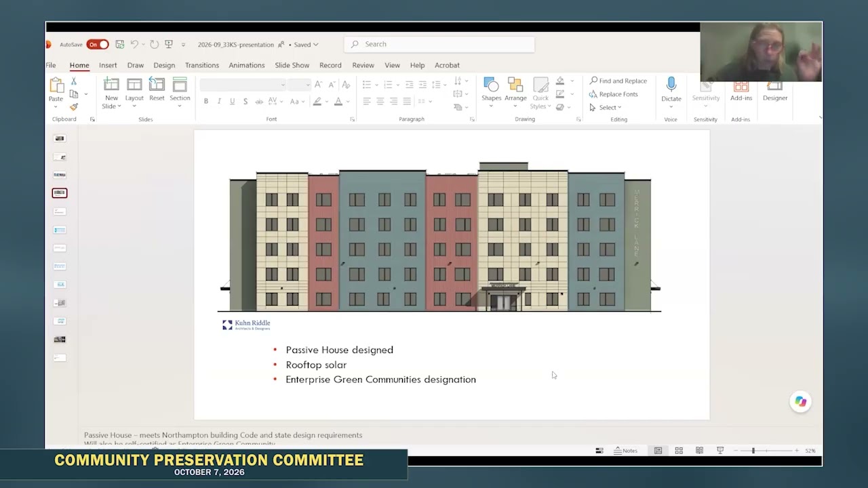Image resolution: width=868 pixels, height=488 pixels.
Task: Click the Search box
Action: pyautogui.click(x=439, y=44)
